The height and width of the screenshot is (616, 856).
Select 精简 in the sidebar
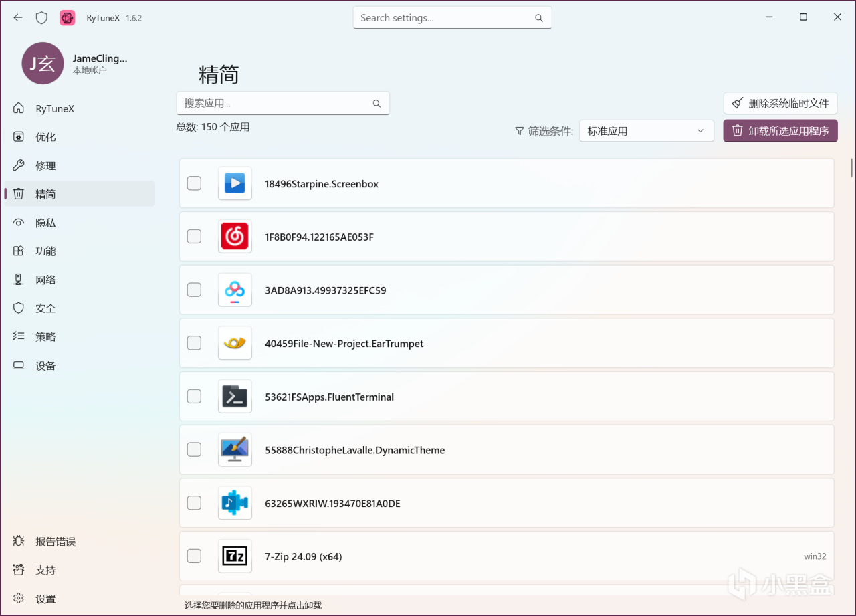point(80,194)
